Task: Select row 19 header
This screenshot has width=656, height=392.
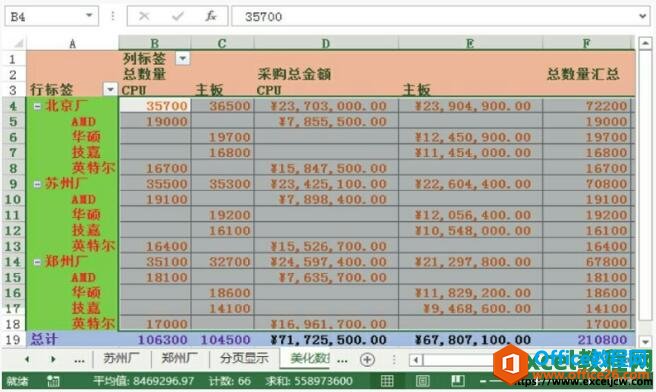Action: pos(13,339)
